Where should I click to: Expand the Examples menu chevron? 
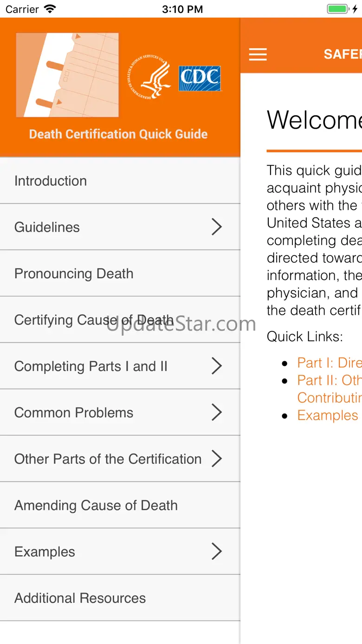point(217,552)
